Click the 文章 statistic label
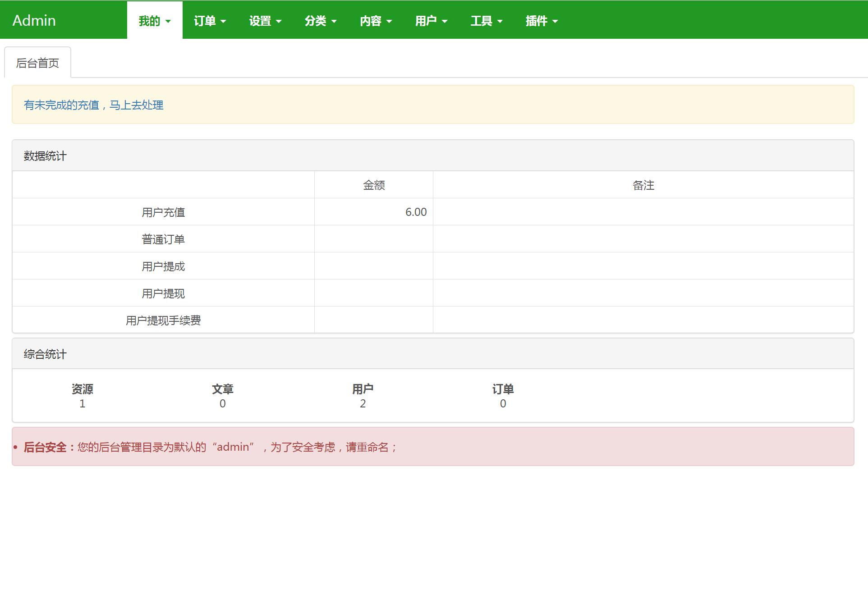The width and height of the screenshot is (868, 608). 223,389
